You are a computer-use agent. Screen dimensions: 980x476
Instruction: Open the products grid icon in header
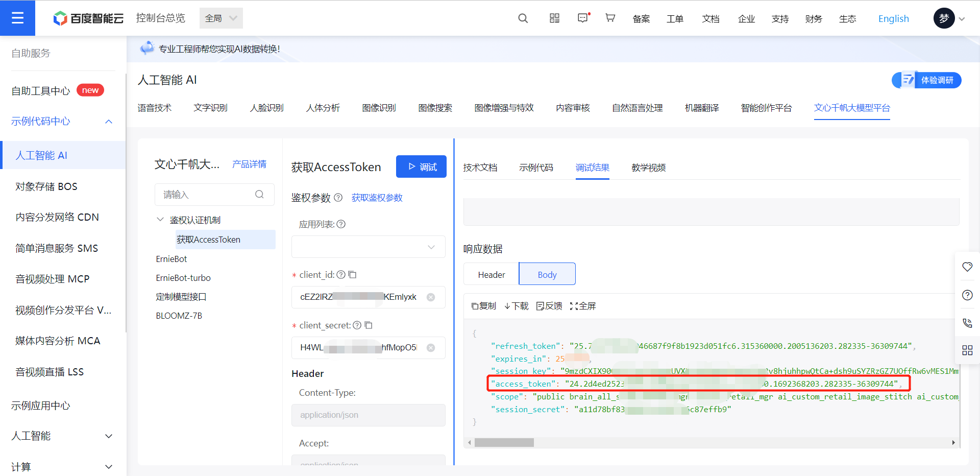(x=554, y=18)
